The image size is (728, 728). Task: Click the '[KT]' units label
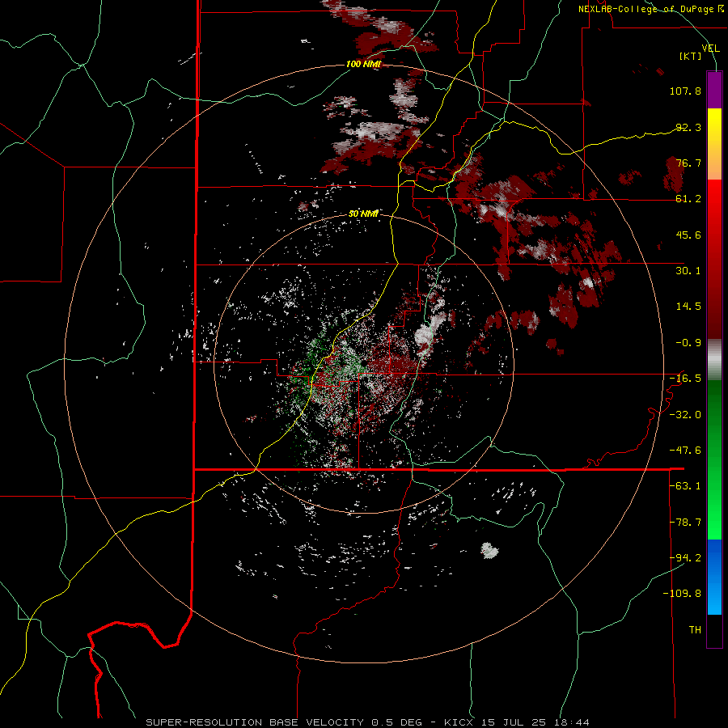click(691, 56)
